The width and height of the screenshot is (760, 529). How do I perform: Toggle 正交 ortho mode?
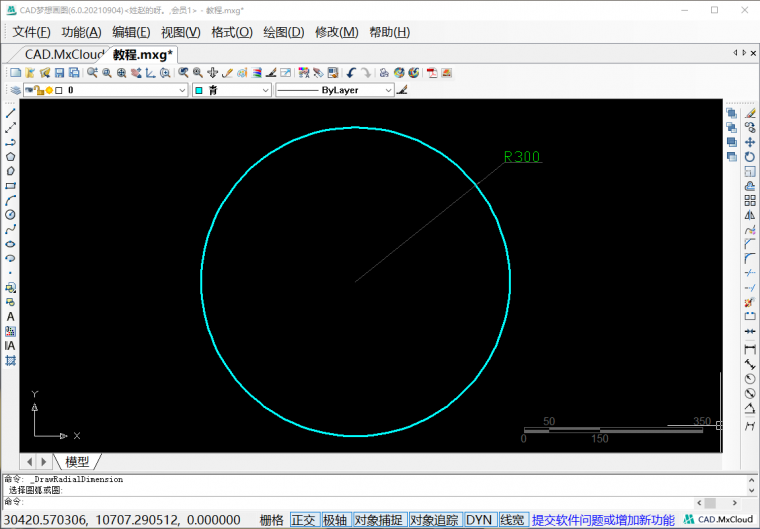(x=304, y=520)
